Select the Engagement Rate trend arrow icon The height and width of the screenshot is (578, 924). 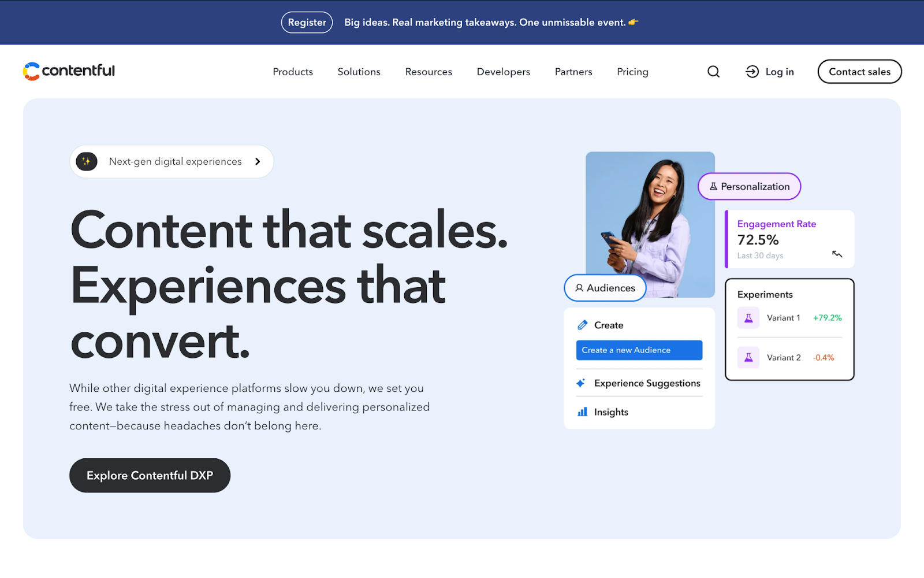click(x=837, y=254)
